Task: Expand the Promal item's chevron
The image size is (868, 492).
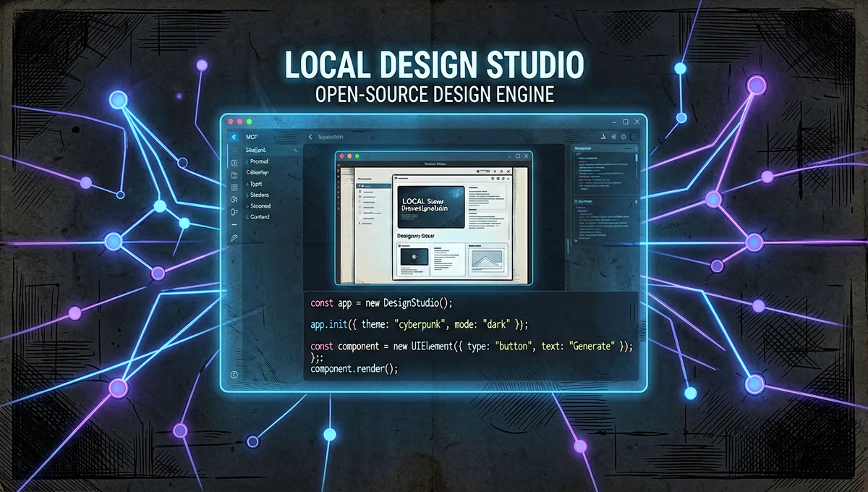Action: 247,161
